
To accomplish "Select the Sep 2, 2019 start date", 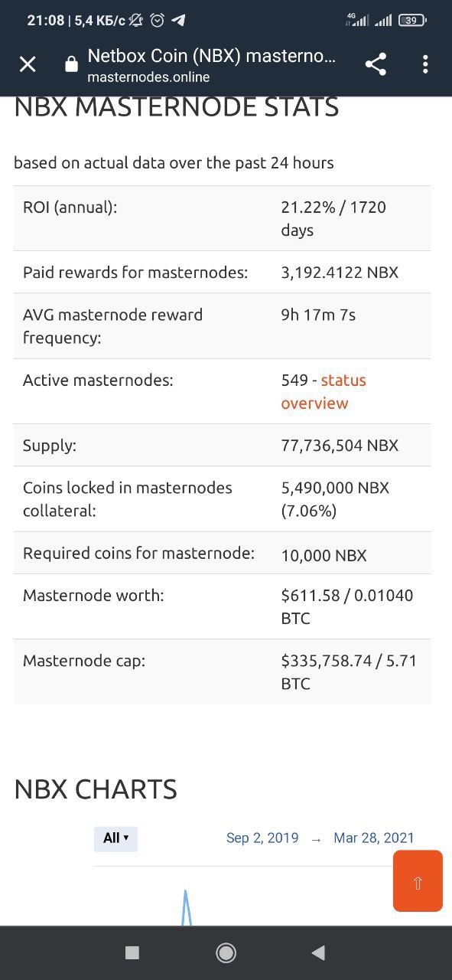I will [262, 838].
